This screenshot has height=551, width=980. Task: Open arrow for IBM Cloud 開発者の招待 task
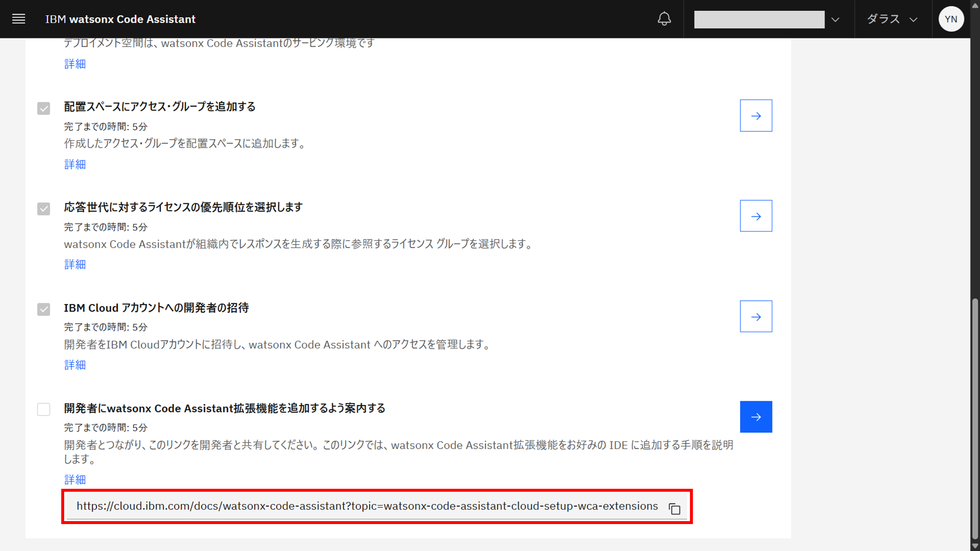pyautogui.click(x=756, y=316)
